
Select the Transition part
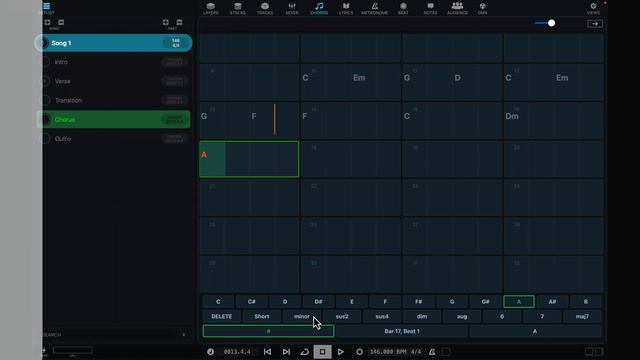click(113, 100)
